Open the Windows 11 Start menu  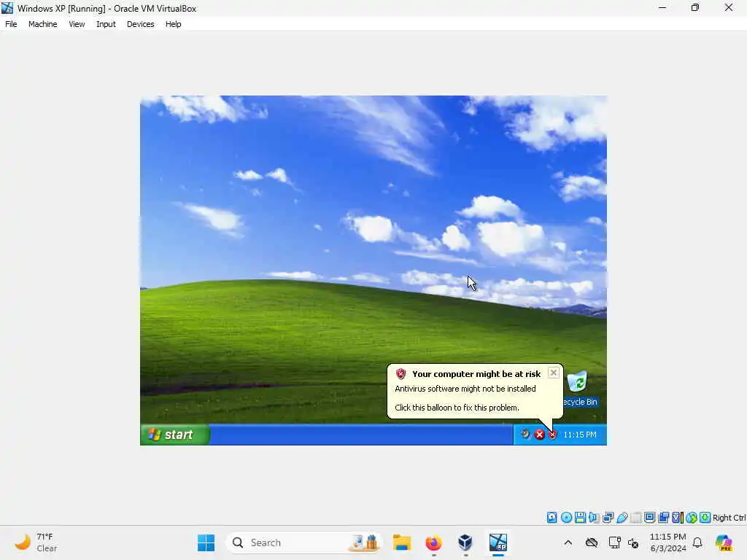pos(206,542)
